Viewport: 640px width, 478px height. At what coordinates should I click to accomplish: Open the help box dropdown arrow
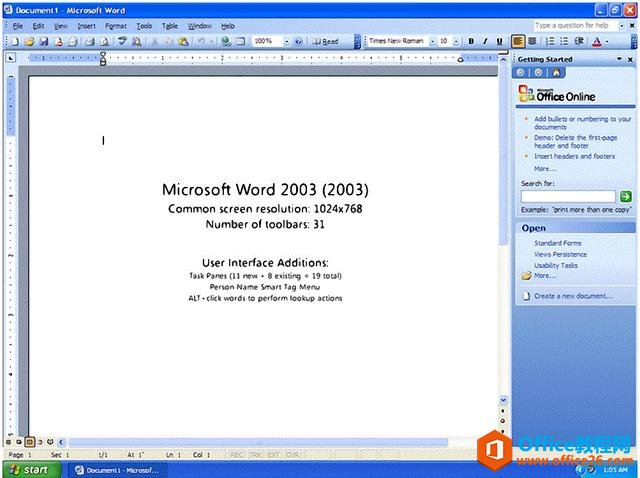point(621,26)
